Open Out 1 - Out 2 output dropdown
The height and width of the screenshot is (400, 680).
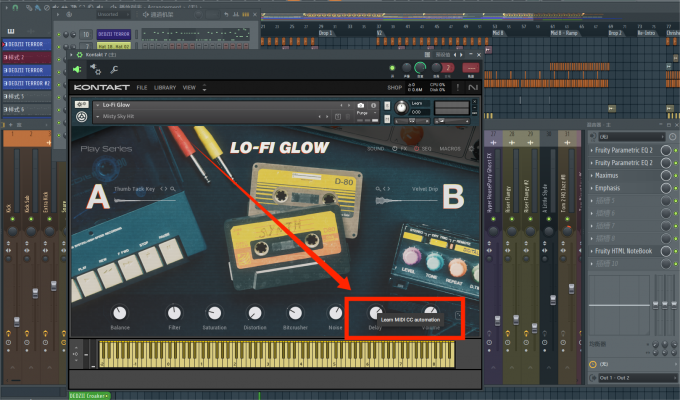pos(637,378)
